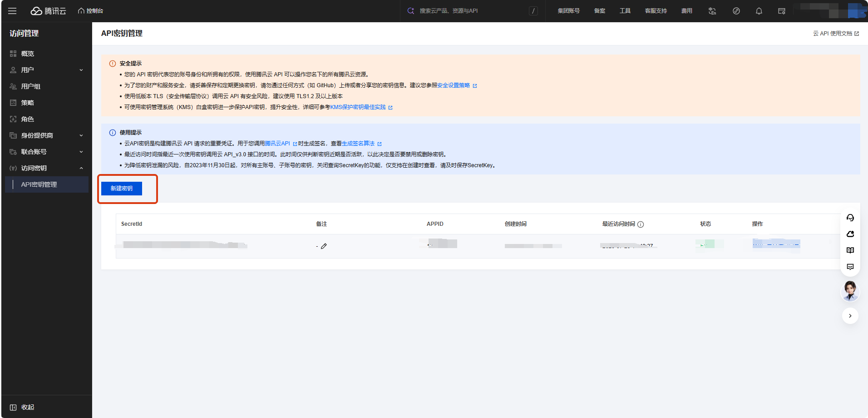The width and height of the screenshot is (868, 418).
Task: Click the SecretId column header
Action: 132,224
